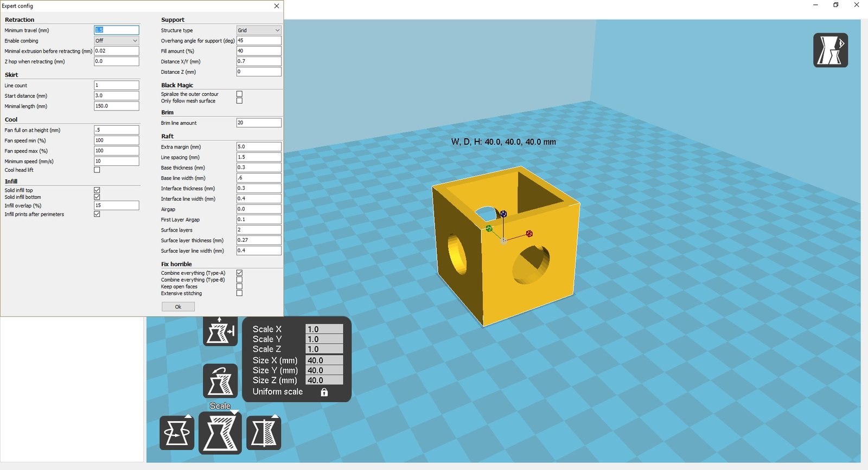Screen dimensions: 868x470
Task: Toggle the Uniform scale lock icon
Action: (324, 392)
